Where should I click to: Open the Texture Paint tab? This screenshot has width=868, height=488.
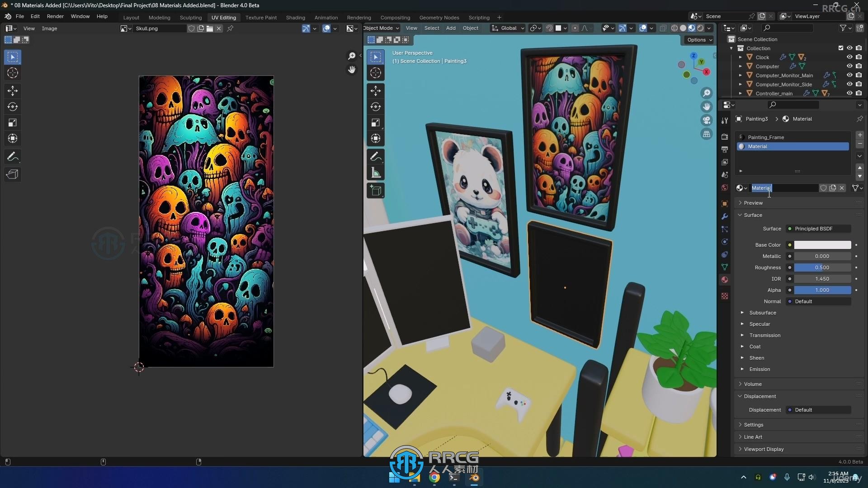pos(261,17)
